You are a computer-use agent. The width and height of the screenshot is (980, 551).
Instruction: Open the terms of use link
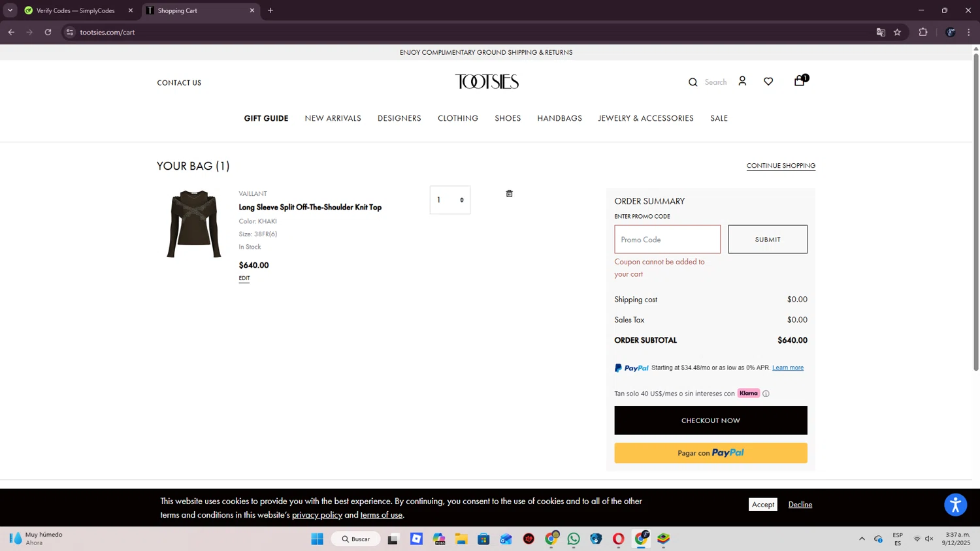click(382, 515)
